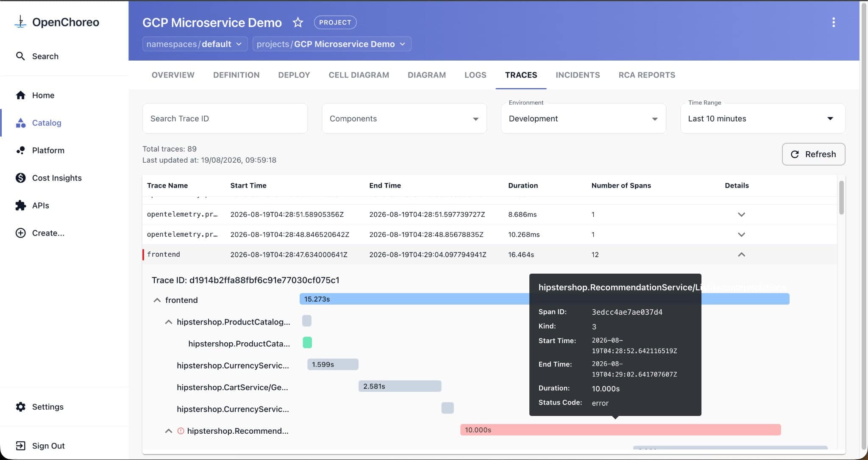This screenshot has width=868, height=460.
Task: Click the 1.599s CurrencyService span bar
Action: 333,364
